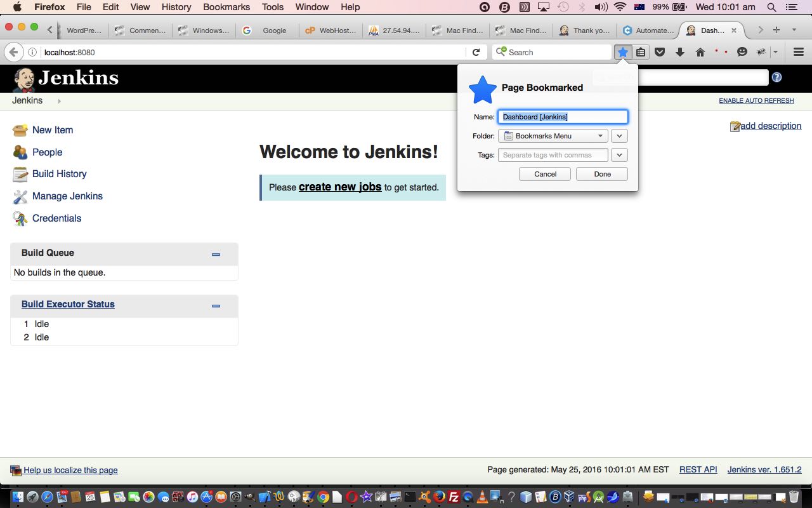Go to Firefox Home page icon
Viewport: 812px width, 508px height.
point(700,52)
